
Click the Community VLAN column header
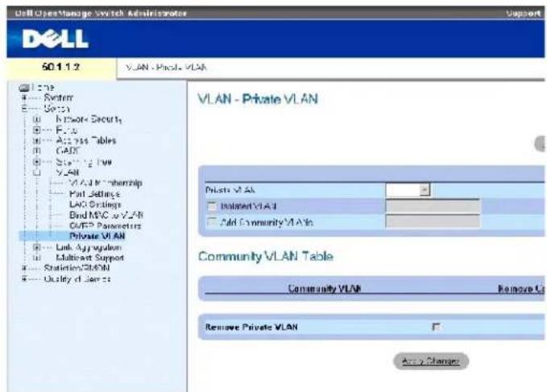click(325, 288)
